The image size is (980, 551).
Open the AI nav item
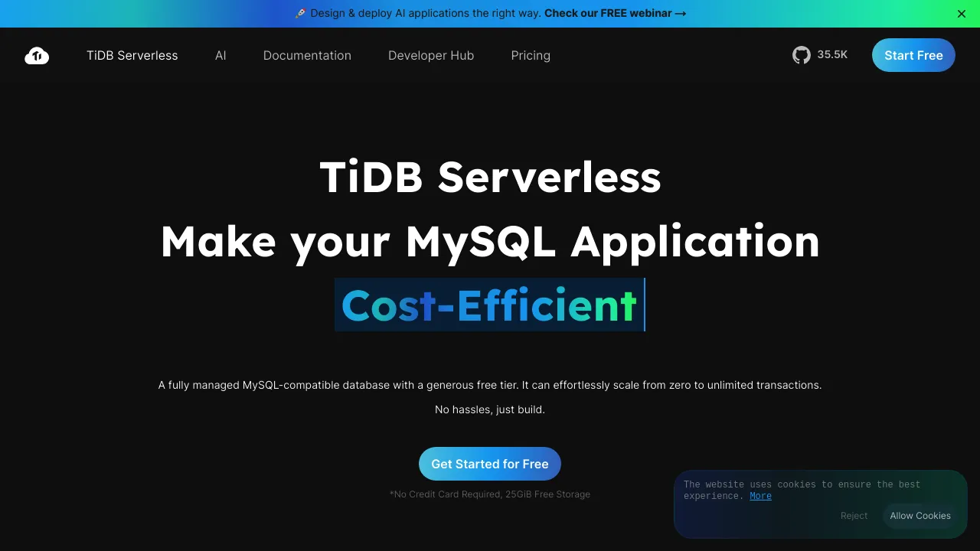tap(220, 55)
